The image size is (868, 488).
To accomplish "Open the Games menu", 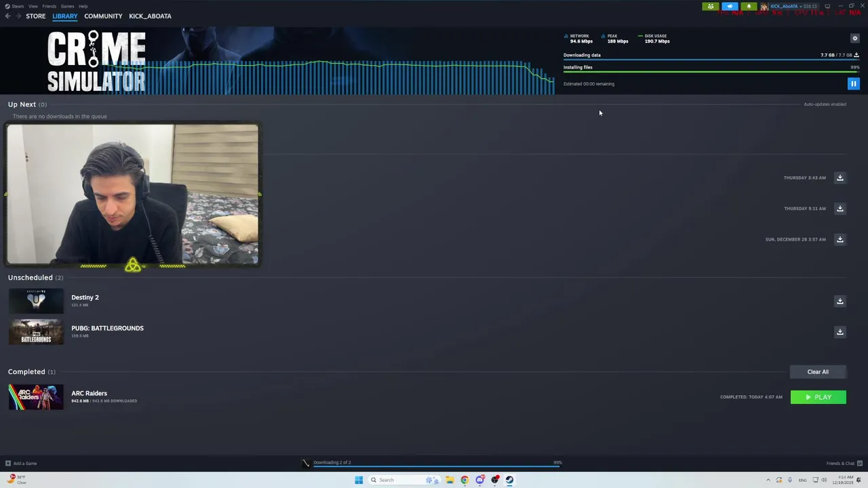I will click(68, 6).
